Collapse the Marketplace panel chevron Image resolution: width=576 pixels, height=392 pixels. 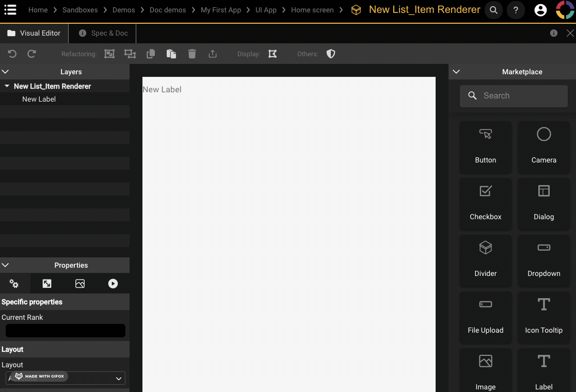coord(456,72)
